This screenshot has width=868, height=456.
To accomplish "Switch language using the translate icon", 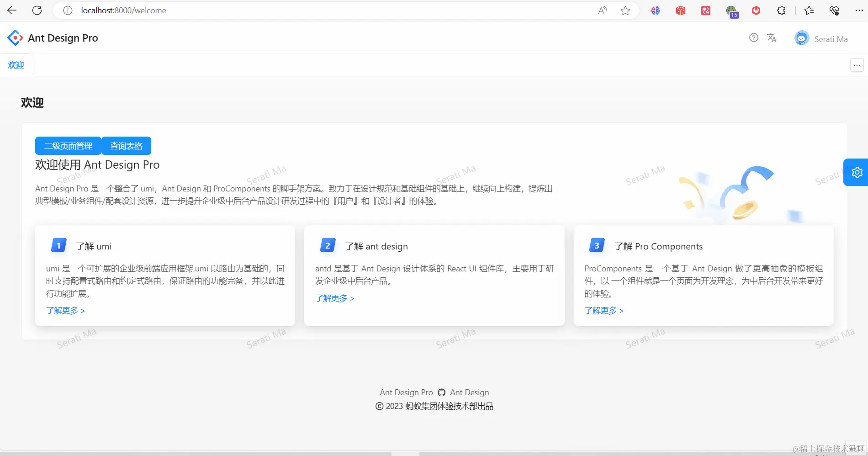I will click(x=772, y=38).
